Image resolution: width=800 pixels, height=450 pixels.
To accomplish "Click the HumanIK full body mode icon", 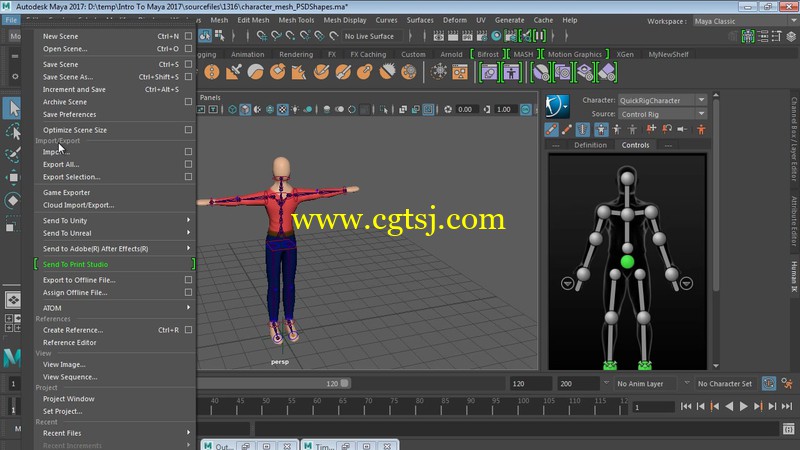I will pyautogui.click(x=601, y=130).
